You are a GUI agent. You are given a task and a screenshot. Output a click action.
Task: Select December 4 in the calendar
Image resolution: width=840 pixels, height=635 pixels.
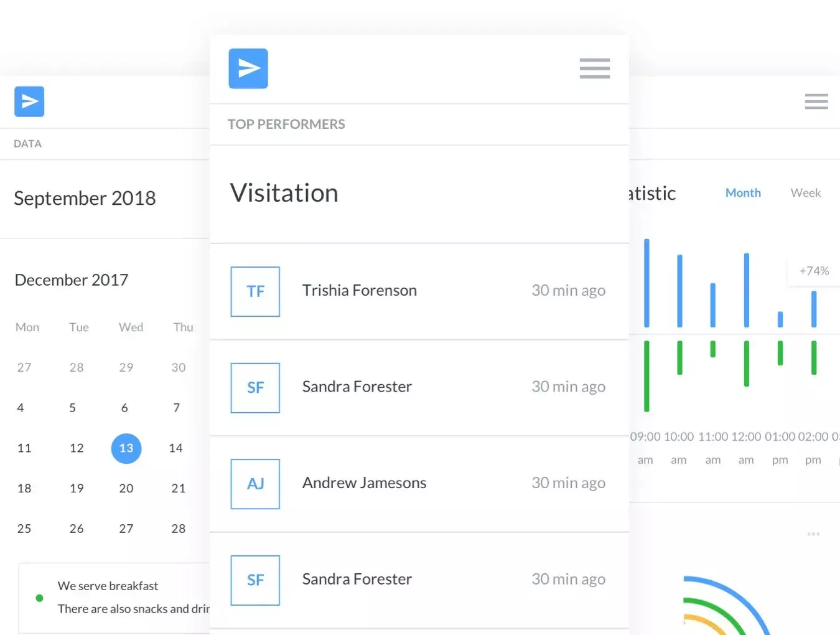[x=21, y=408]
